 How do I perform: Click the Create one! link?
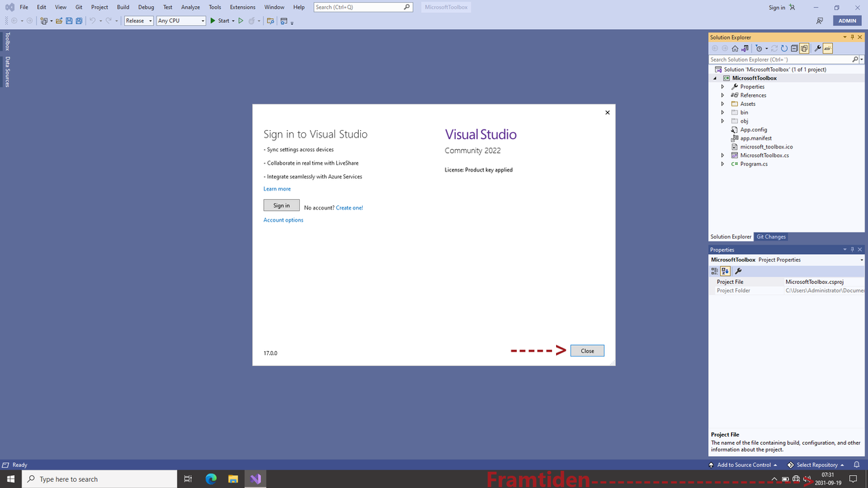(349, 207)
